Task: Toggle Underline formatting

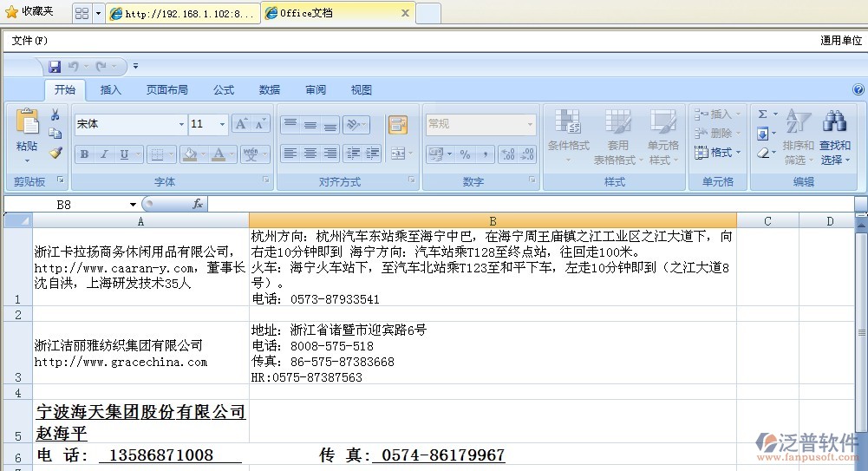Action: (124, 154)
